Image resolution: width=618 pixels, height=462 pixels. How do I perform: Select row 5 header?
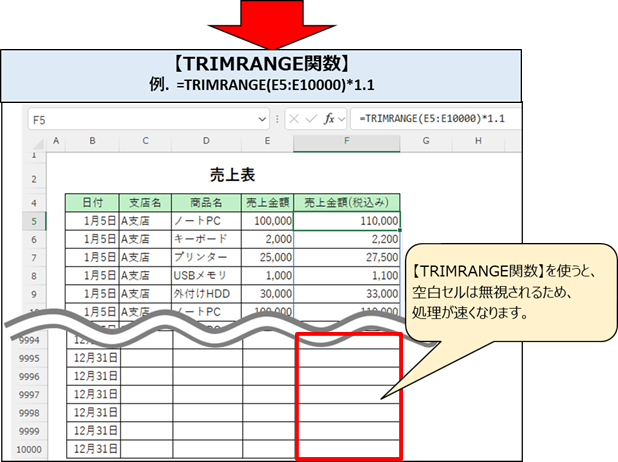[x=33, y=221]
